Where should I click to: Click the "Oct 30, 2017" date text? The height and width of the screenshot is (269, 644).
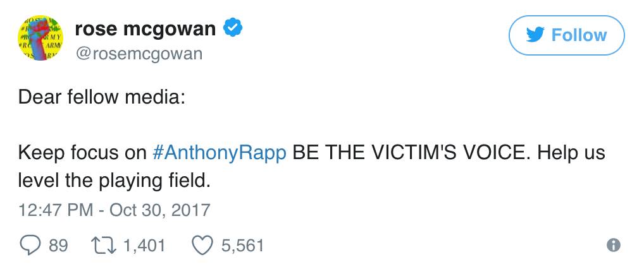(159, 209)
